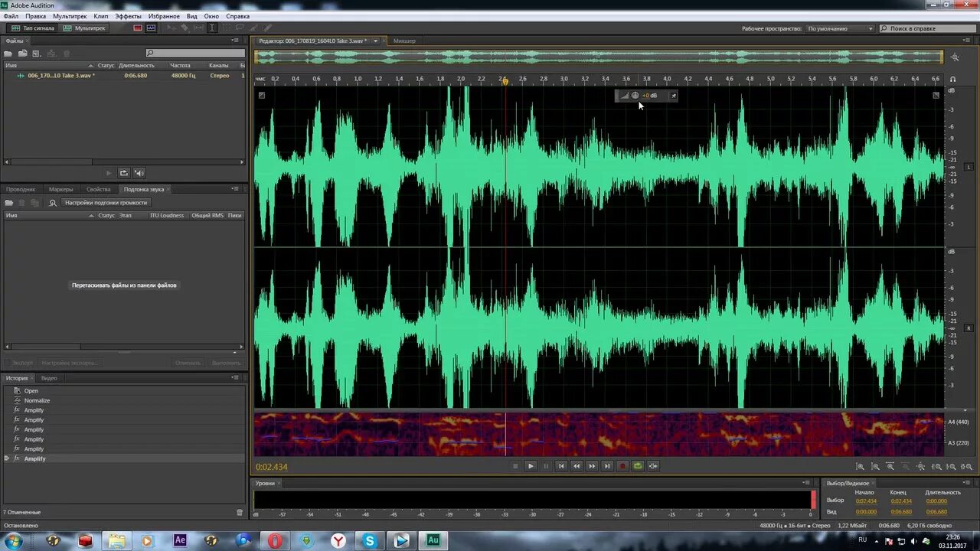Open the Избранное menu
The height and width of the screenshot is (551, 980).
tap(164, 16)
